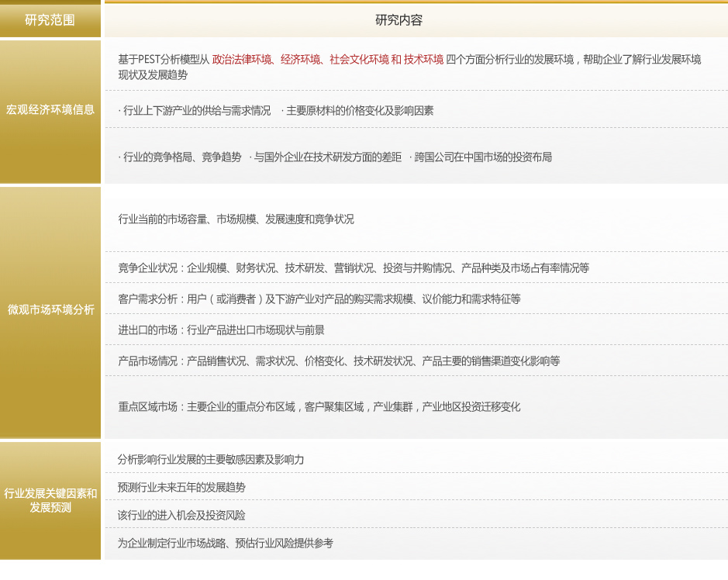The height and width of the screenshot is (580, 728).
Task: Click the row starting 客户需求分析
Action: pos(416,299)
